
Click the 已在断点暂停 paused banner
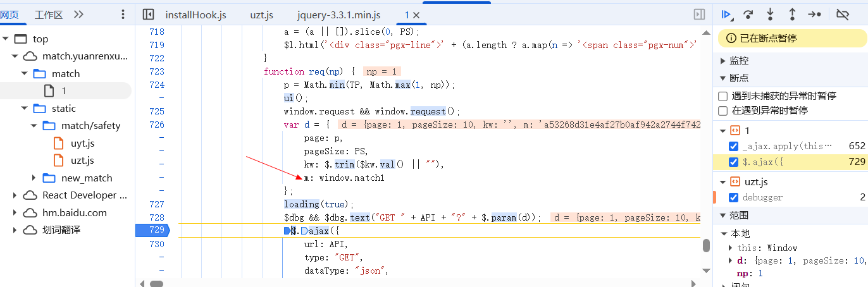pos(793,39)
